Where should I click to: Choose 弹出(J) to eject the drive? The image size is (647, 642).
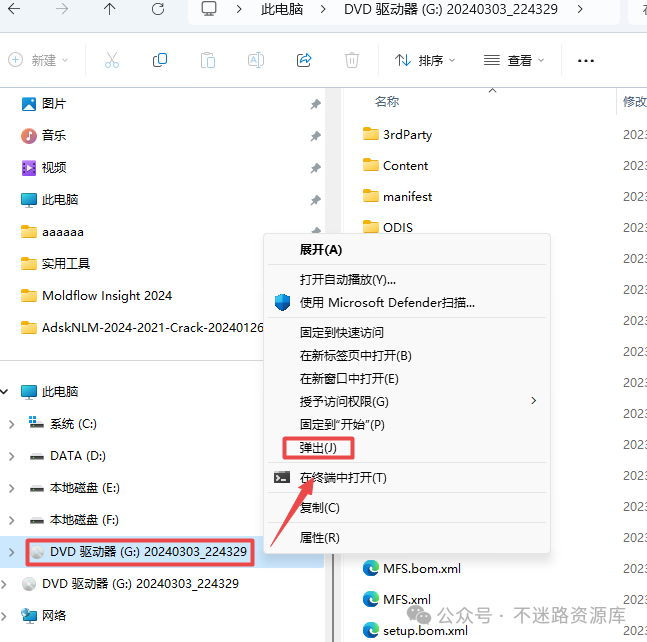[318, 448]
